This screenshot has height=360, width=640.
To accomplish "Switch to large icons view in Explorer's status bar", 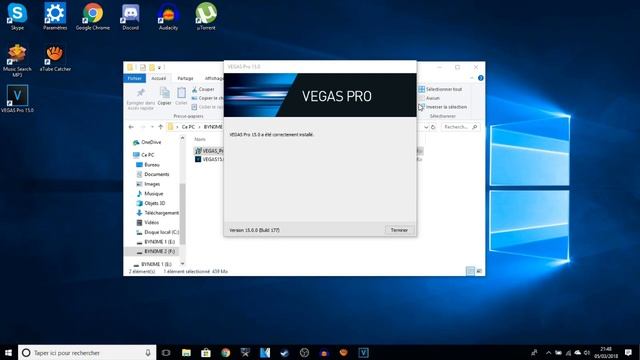I will tap(479, 271).
